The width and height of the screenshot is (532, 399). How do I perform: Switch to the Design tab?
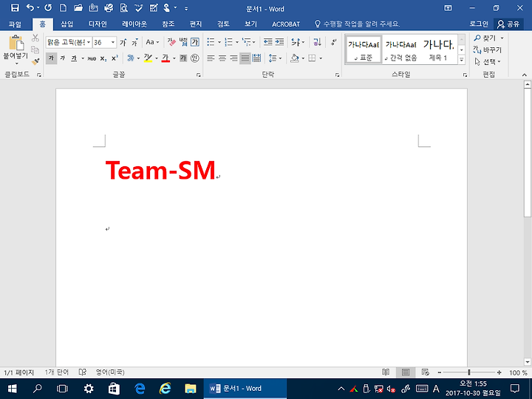(98, 24)
